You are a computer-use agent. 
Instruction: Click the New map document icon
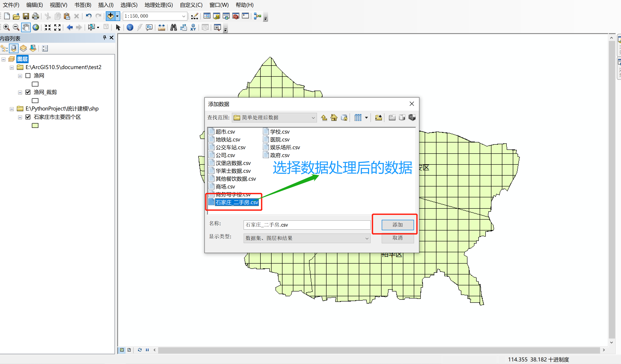tap(7, 16)
